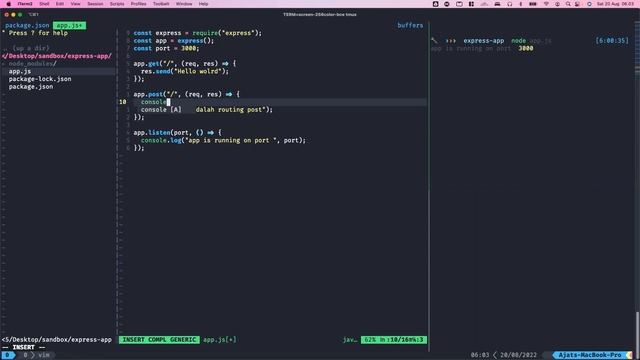Click the Spotlight search icon
The height and width of the screenshot is (360, 640).
coord(568,4)
